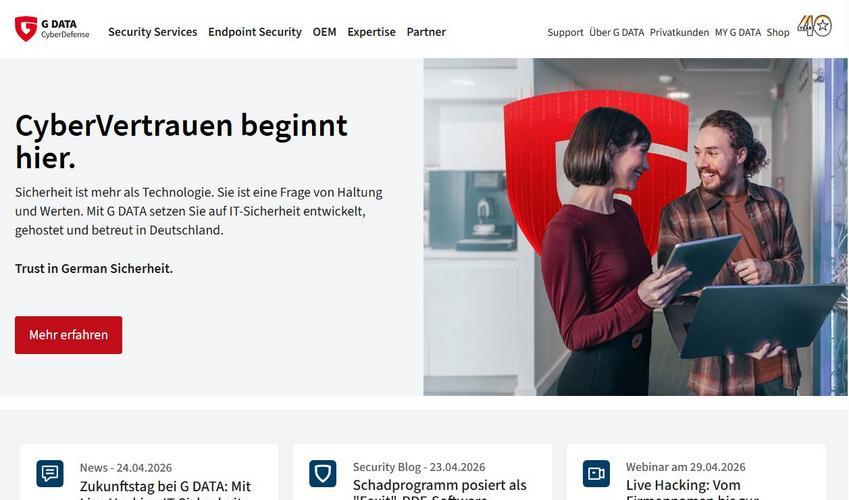Click the news speech bubble icon
The height and width of the screenshot is (500, 849).
(x=50, y=473)
